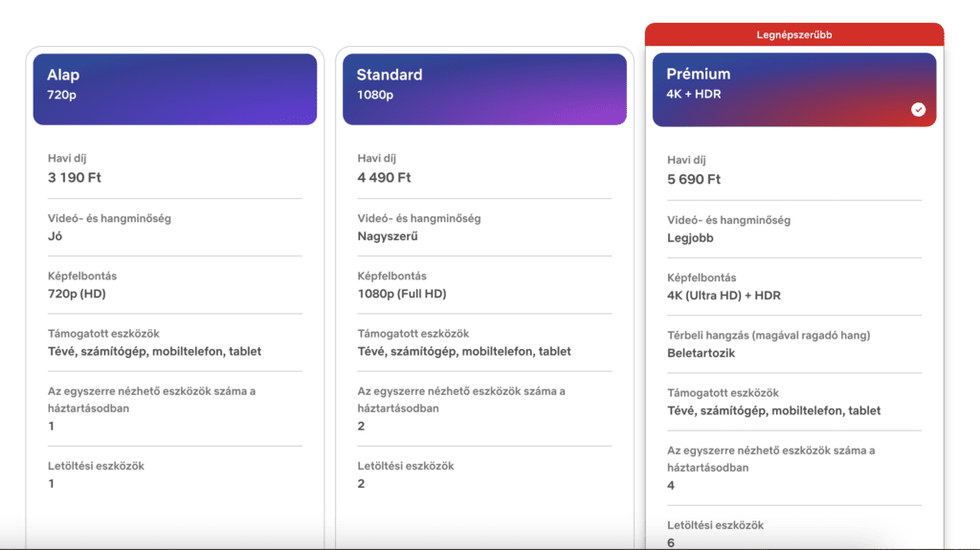Screen dimensions: 980x550
Task: Select the Alap 720p plan card
Action: [x=174, y=89]
